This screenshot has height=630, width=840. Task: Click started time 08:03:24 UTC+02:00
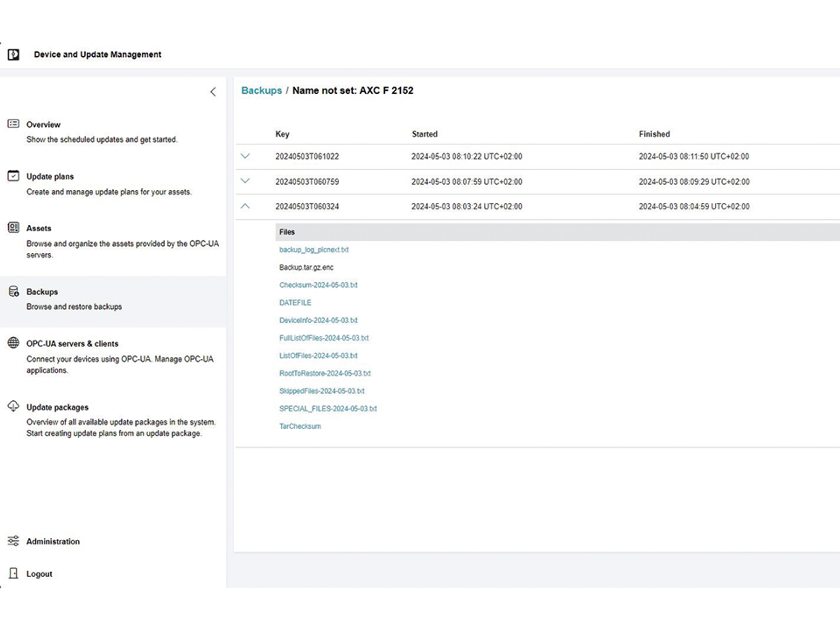tap(467, 206)
